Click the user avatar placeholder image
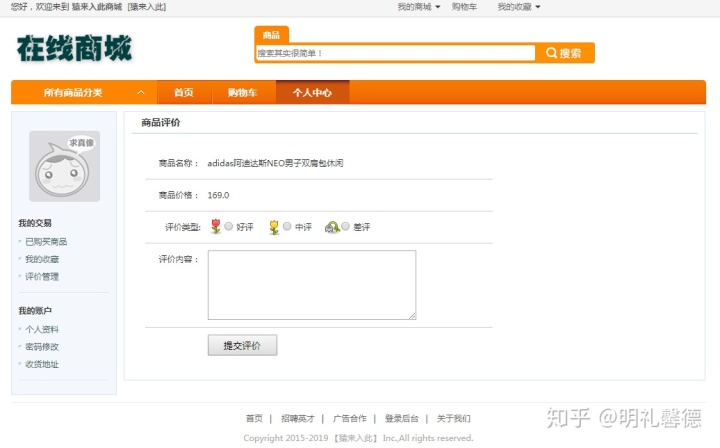The width and height of the screenshot is (720, 448). pos(64,166)
